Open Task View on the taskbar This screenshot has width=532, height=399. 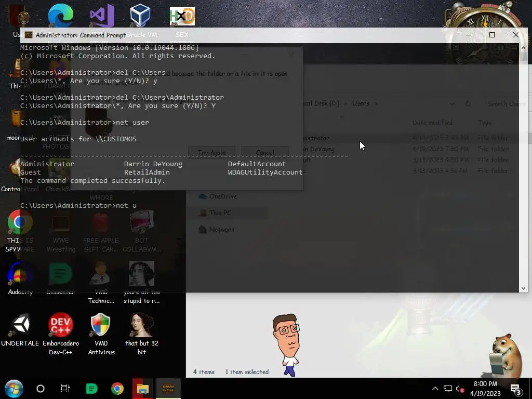65,389
